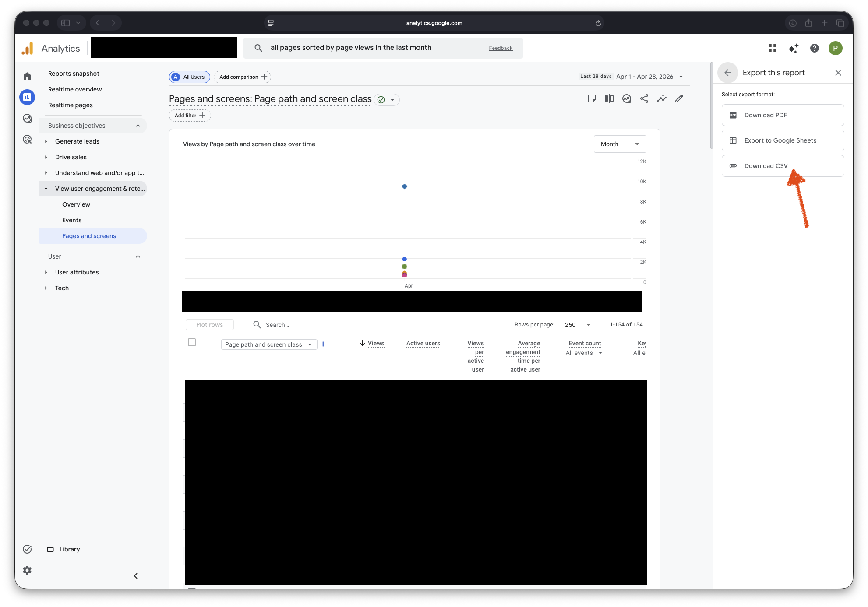
Task: Open the Month granularity dropdown
Action: (x=620, y=144)
